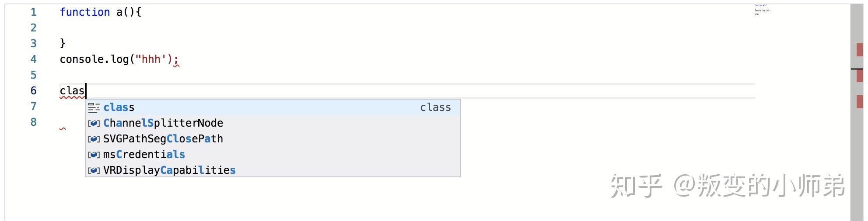Click the minimap code preview
This screenshot has width=868, height=221.
tap(763, 10)
